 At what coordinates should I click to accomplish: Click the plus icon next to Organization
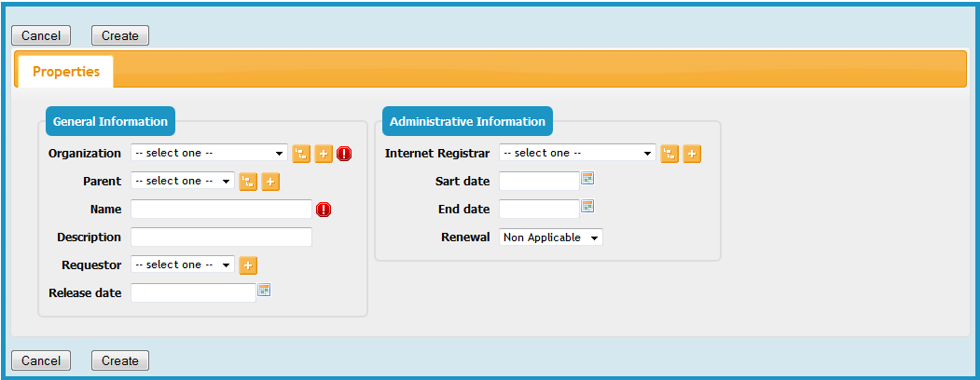click(324, 154)
